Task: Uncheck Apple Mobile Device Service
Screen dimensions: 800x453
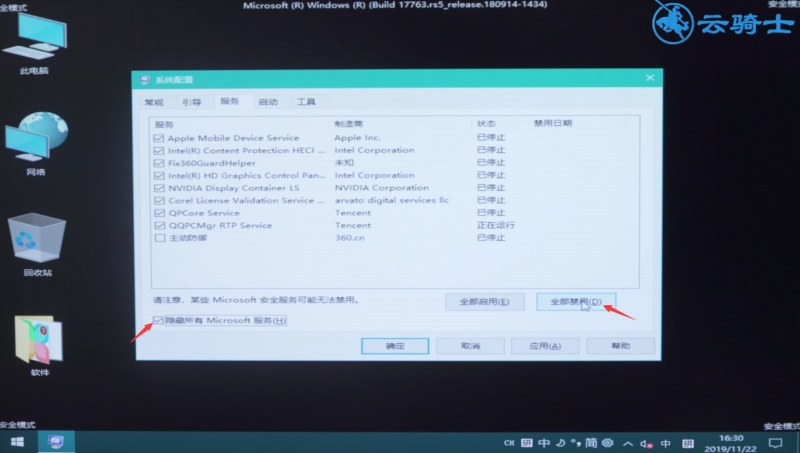Action: [159, 138]
